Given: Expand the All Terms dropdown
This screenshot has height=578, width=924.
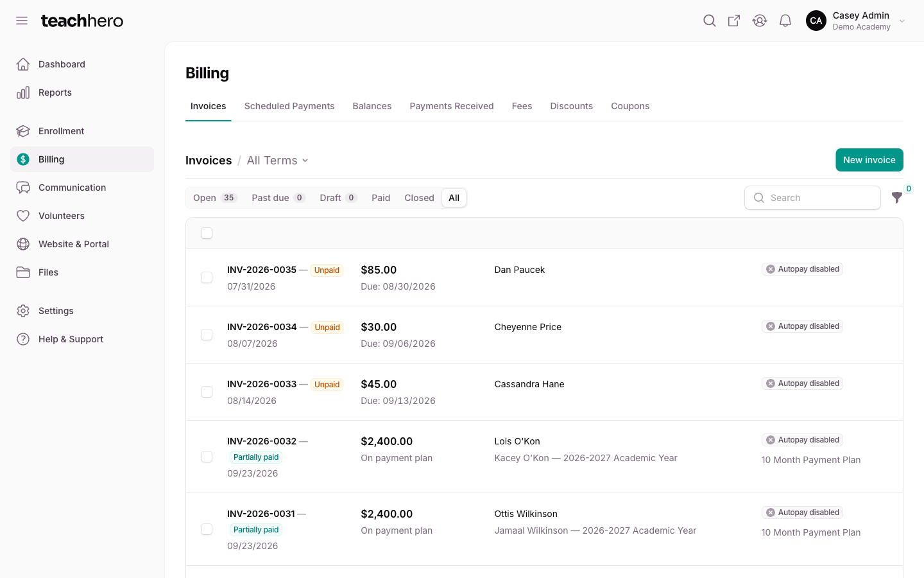Looking at the screenshot, I should [x=278, y=161].
